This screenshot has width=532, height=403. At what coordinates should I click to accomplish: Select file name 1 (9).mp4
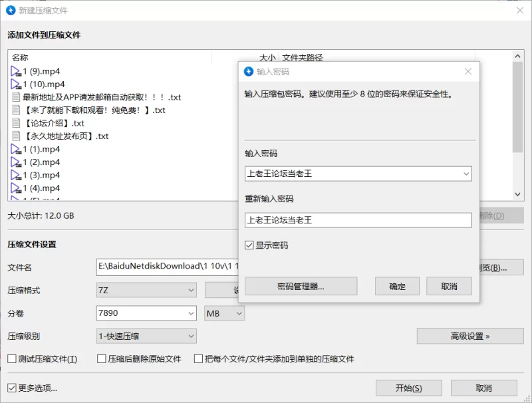41,71
